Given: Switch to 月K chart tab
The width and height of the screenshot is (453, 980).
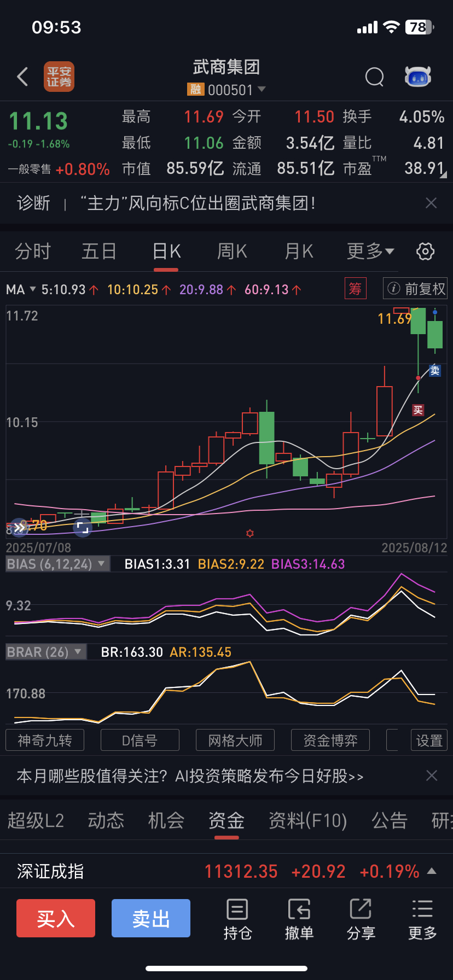Looking at the screenshot, I should click(299, 252).
